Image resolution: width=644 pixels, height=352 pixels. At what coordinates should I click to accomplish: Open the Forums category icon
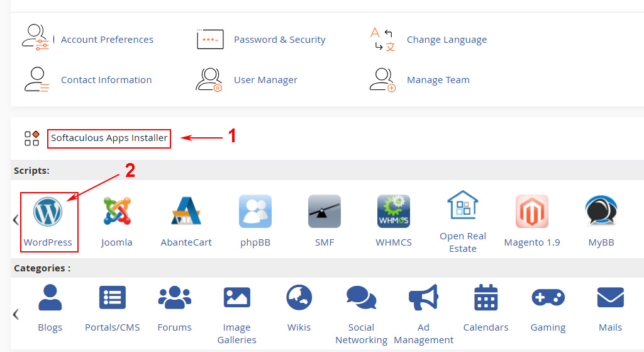click(x=175, y=297)
